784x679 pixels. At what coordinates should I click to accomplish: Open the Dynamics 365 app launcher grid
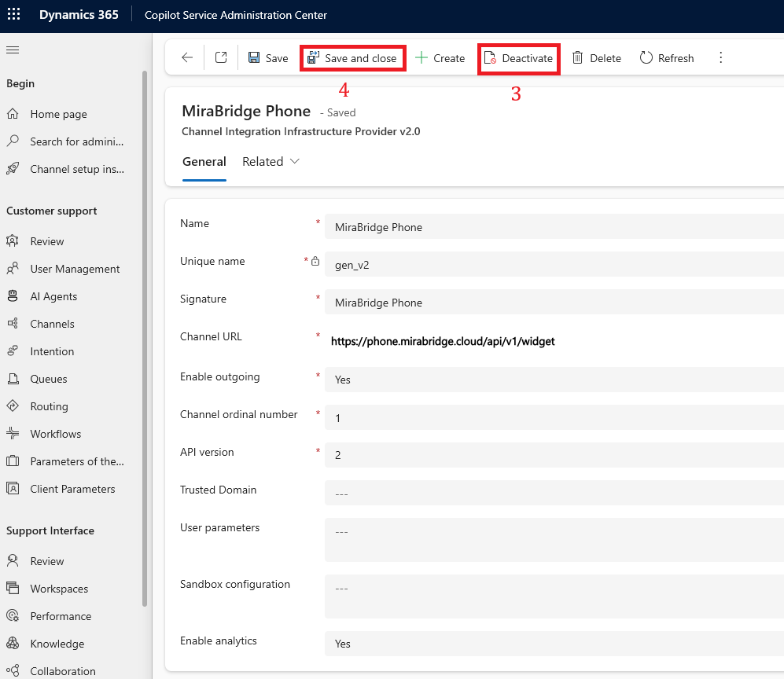(x=14, y=15)
